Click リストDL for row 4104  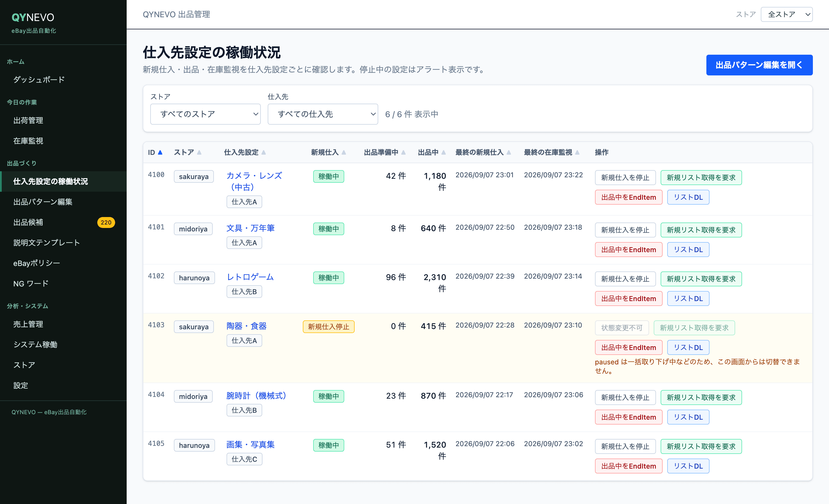(688, 417)
